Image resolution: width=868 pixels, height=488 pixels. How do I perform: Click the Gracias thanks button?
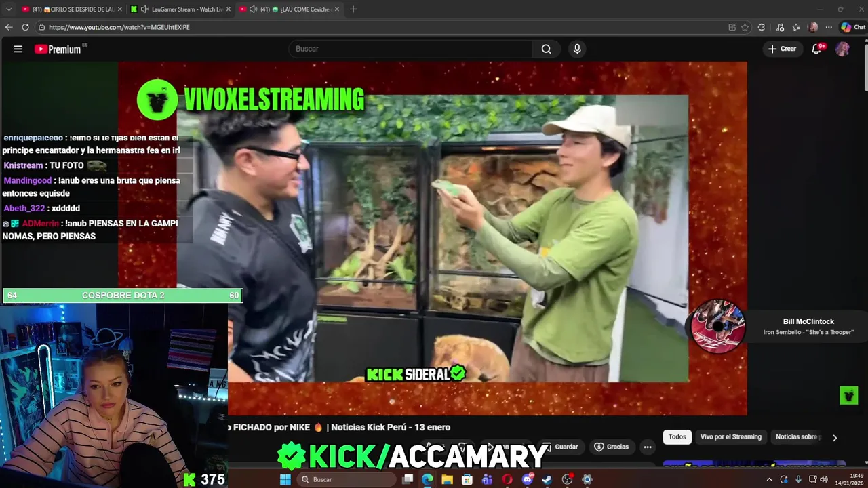(612, 447)
